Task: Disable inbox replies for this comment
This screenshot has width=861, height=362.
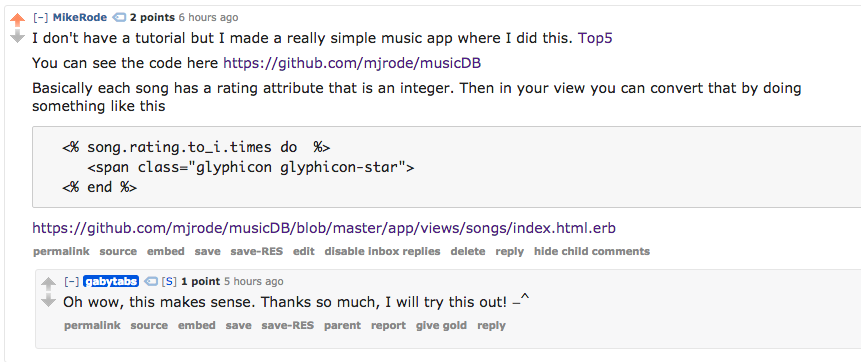Action: coord(382,252)
